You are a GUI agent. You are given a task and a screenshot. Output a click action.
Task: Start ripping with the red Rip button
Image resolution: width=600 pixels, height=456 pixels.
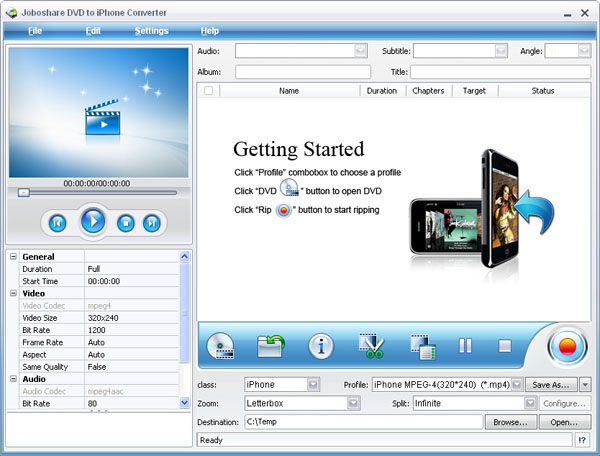pos(567,347)
